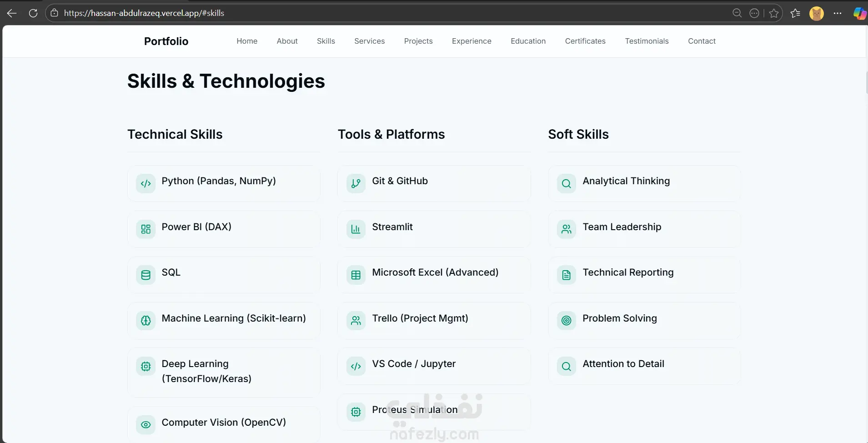The height and width of the screenshot is (443, 868).
Task: Click the Python code icon
Action: [x=146, y=184]
